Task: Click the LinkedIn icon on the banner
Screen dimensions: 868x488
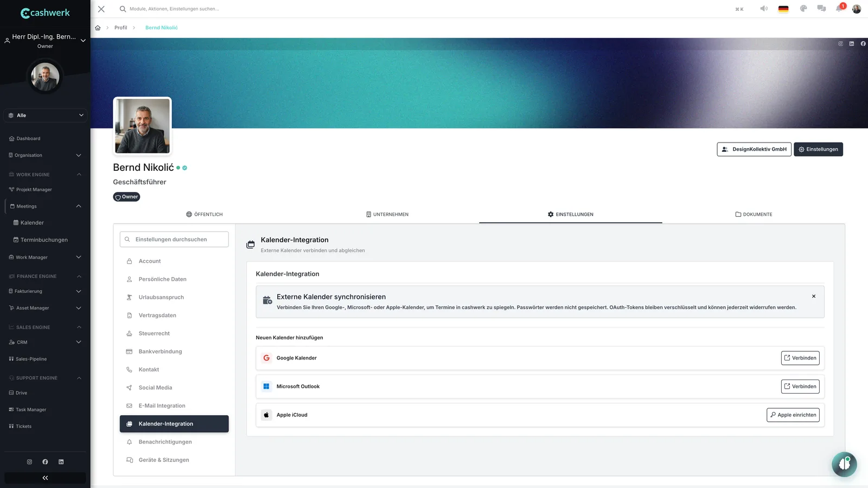Action: click(x=852, y=44)
